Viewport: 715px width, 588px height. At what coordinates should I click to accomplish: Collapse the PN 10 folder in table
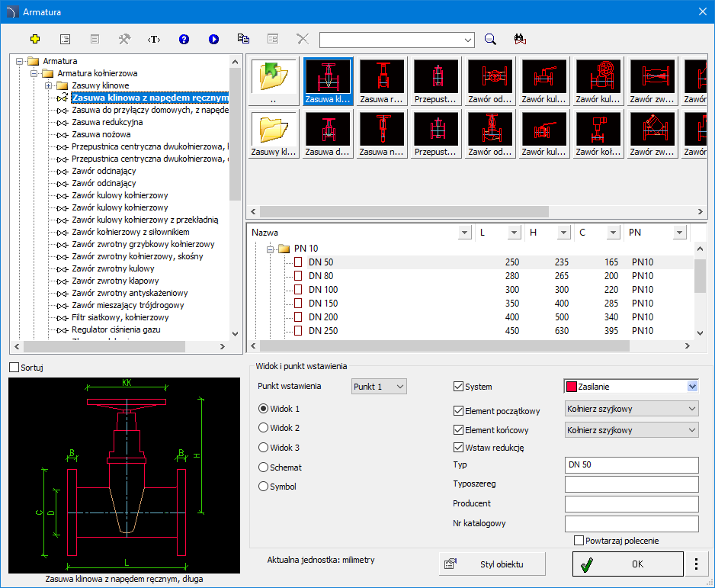[x=270, y=249]
